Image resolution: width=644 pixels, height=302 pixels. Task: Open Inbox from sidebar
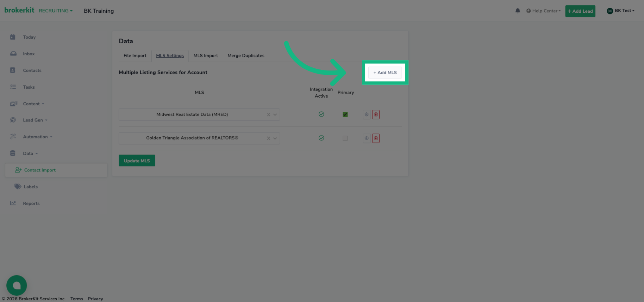[x=29, y=54]
